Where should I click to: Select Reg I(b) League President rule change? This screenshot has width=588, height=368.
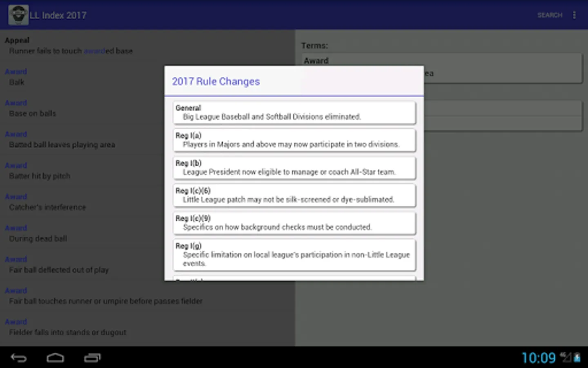tap(294, 168)
